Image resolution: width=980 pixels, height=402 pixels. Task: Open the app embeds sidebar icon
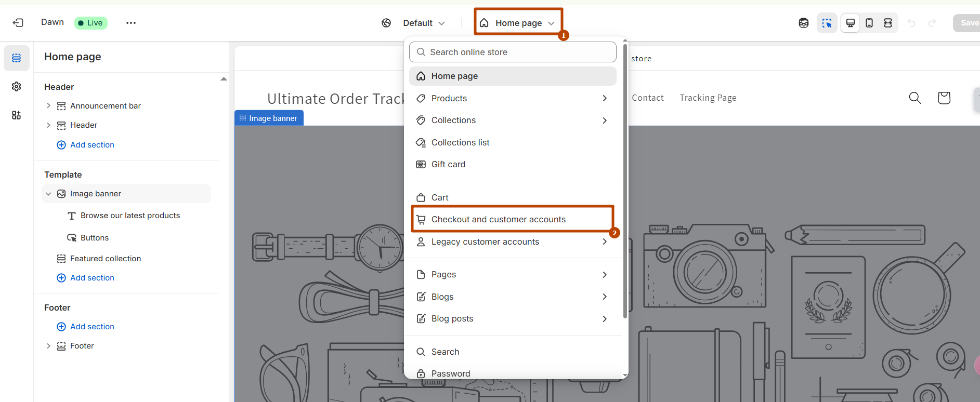[x=17, y=115]
